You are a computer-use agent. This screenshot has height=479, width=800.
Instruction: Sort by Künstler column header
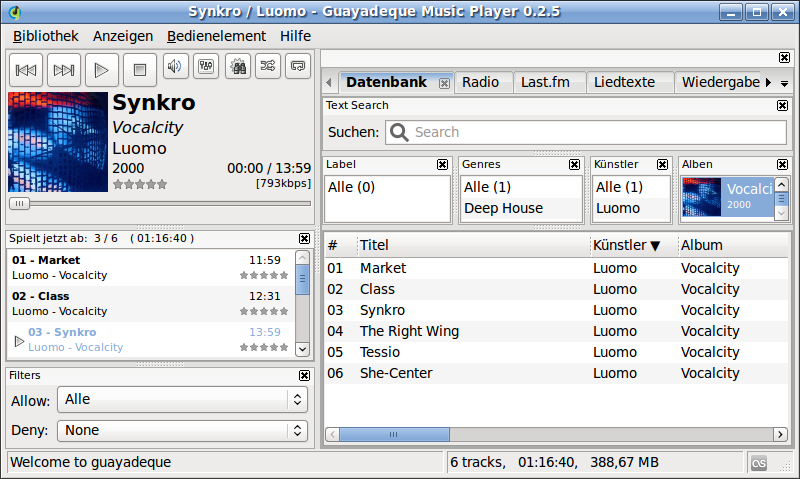click(634, 245)
